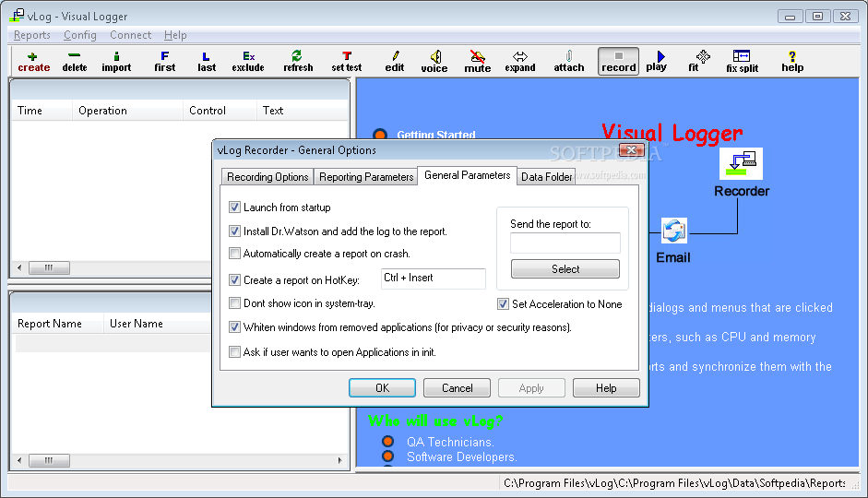Click the Control column header
The image size is (868, 498).
click(220, 110)
